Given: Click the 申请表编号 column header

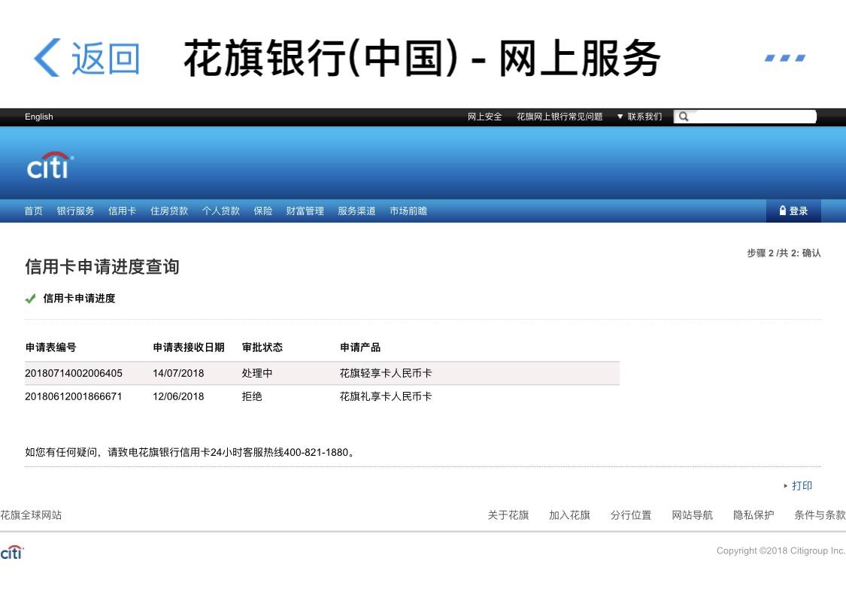Looking at the screenshot, I should [x=50, y=347].
